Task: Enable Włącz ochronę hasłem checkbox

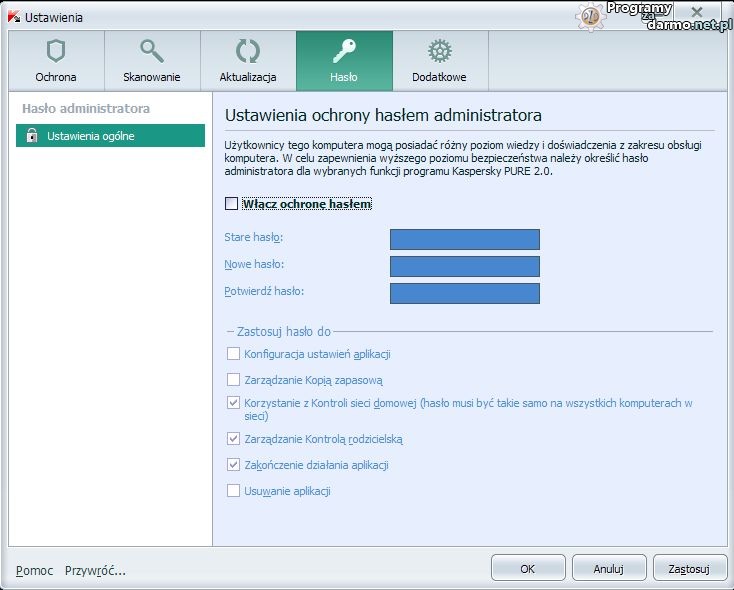Action: (231, 204)
